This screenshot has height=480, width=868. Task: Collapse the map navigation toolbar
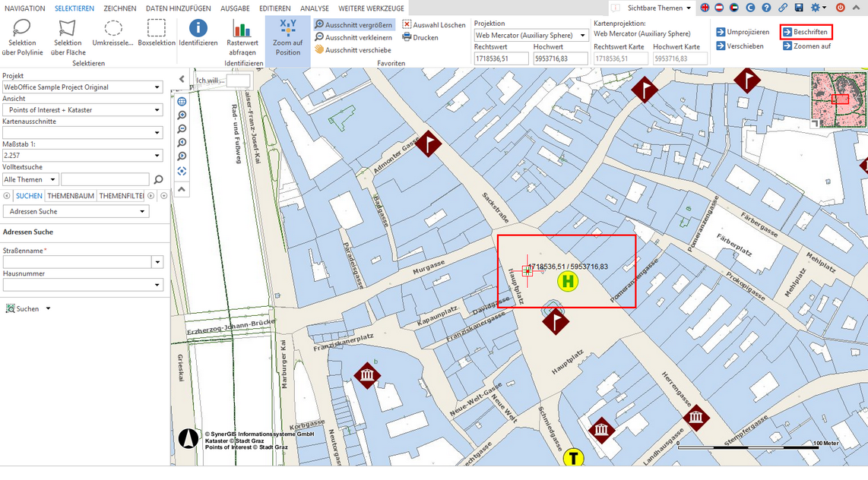pyautogui.click(x=182, y=189)
